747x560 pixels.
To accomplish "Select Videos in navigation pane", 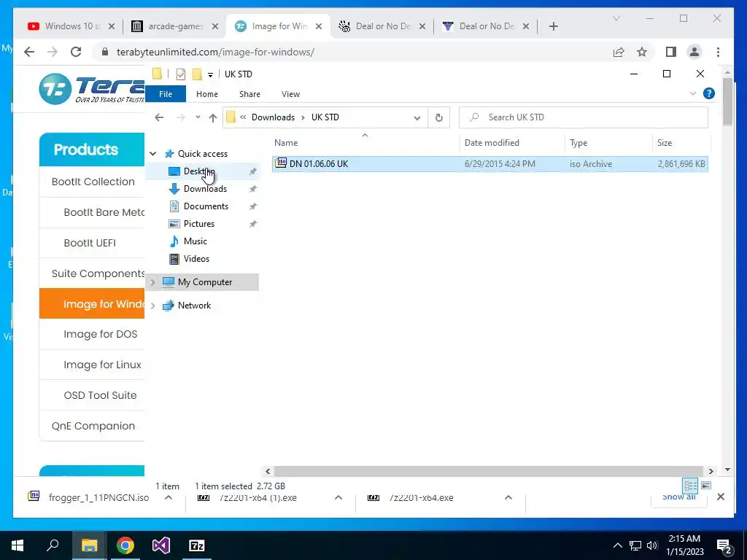I will coord(196,259).
